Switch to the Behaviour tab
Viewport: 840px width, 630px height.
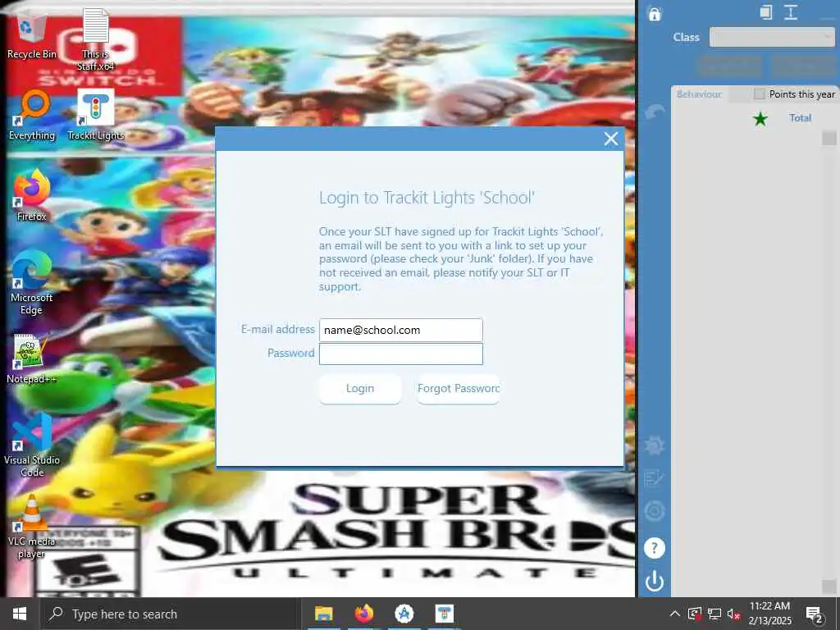tap(699, 94)
